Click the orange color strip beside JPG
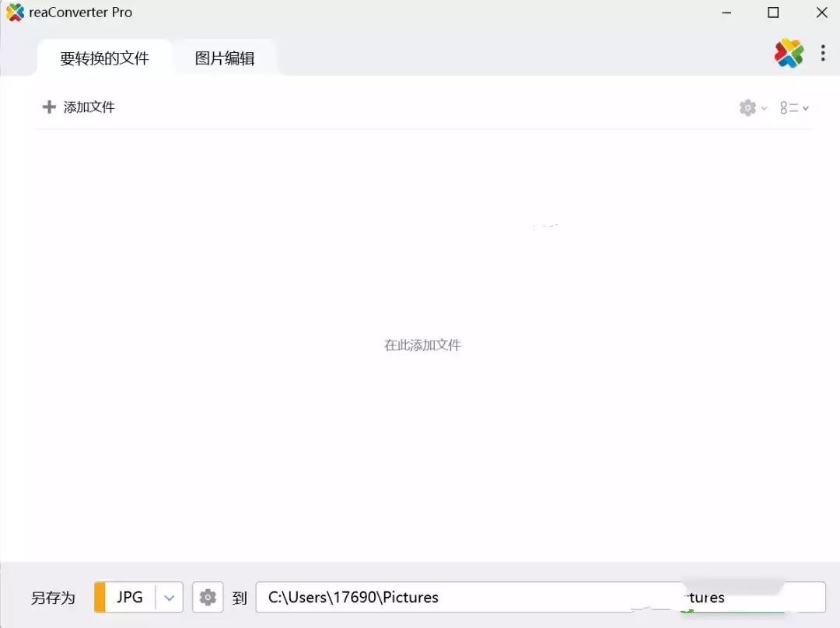This screenshot has height=628, width=840. 100,598
